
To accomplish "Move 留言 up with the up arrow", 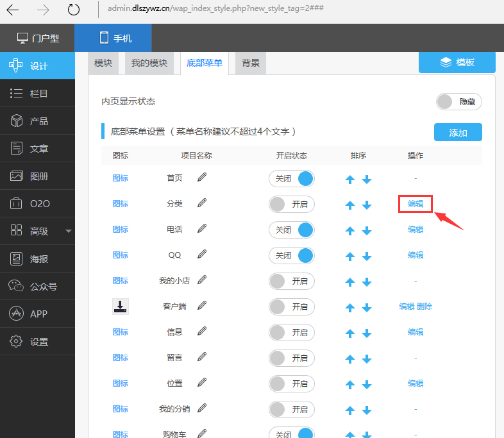I will [x=349, y=359].
